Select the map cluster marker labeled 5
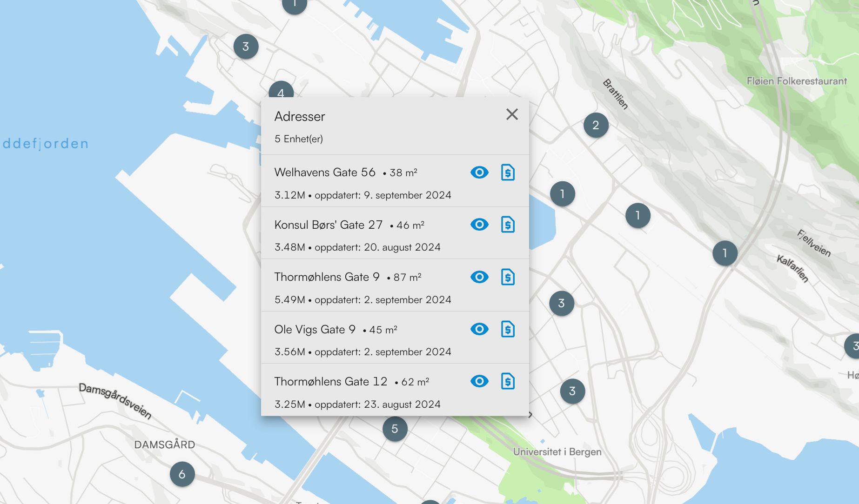Image resolution: width=859 pixels, height=504 pixels. point(395,429)
